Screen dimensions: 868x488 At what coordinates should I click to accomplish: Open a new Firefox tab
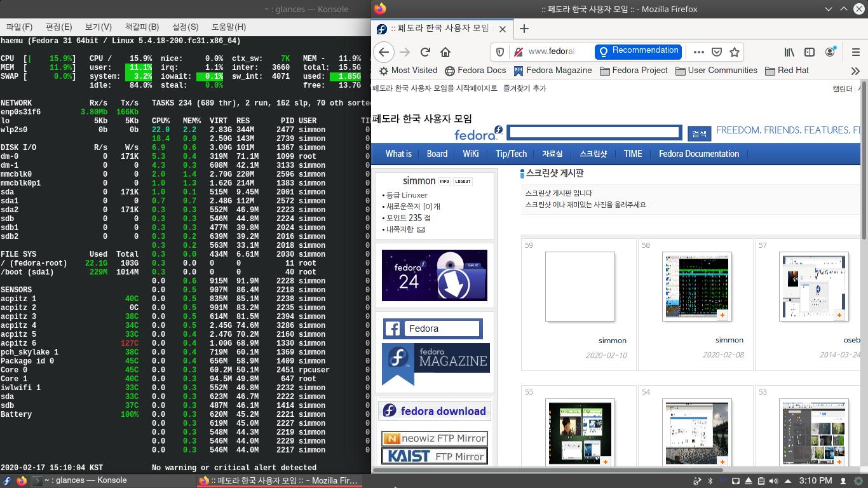click(x=524, y=29)
